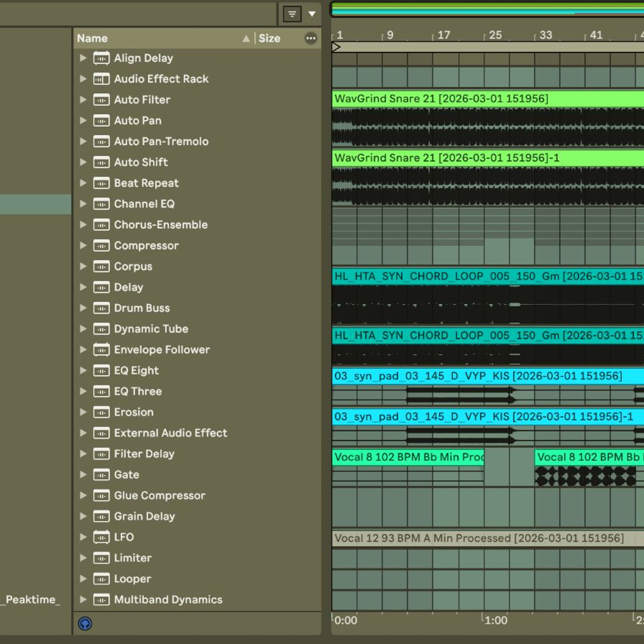Click the Auto Pan device icon
This screenshot has width=644, height=644.
click(101, 121)
